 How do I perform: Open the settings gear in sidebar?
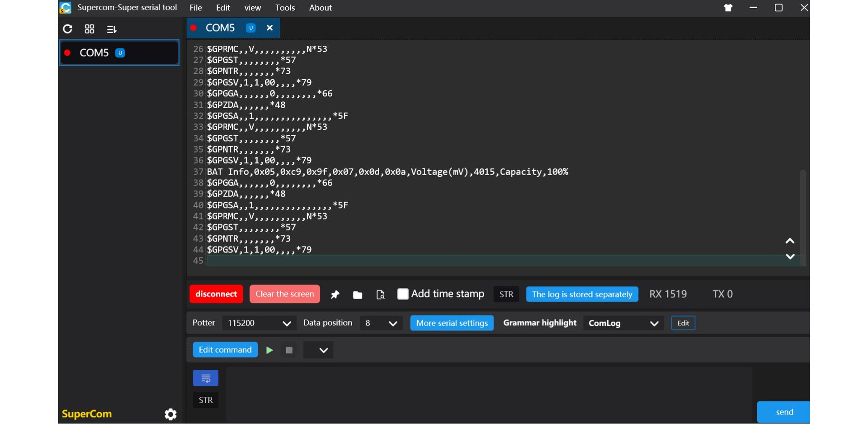[170, 414]
